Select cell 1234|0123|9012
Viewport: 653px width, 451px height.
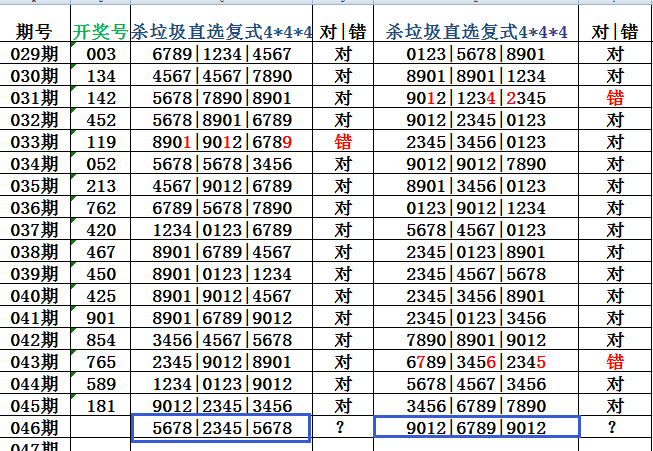pyautogui.click(x=222, y=384)
